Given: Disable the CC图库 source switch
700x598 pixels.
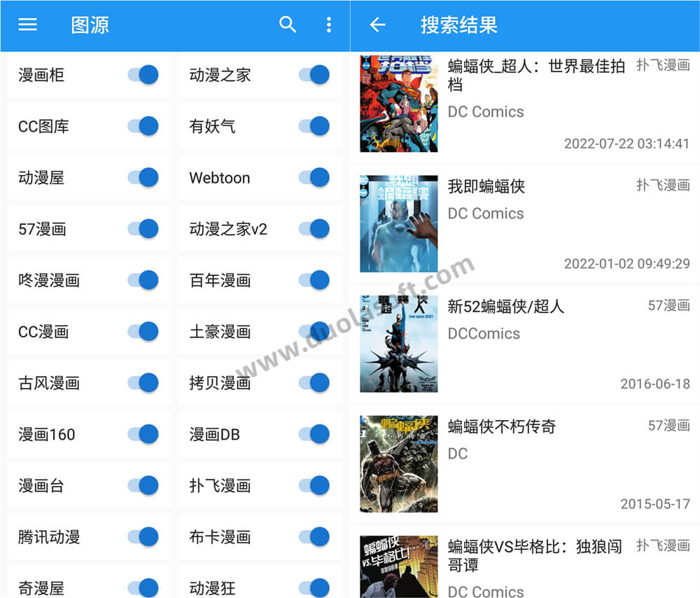Looking at the screenshot, I should click(143, 126).
